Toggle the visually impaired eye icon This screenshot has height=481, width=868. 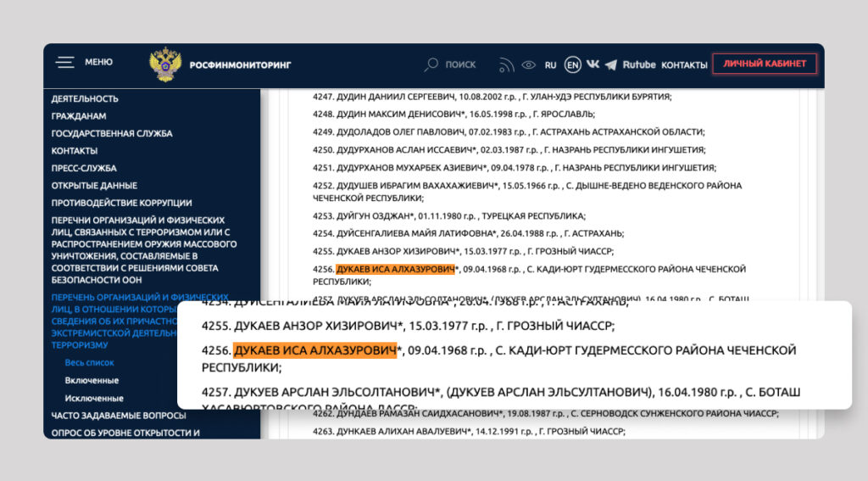529,64
